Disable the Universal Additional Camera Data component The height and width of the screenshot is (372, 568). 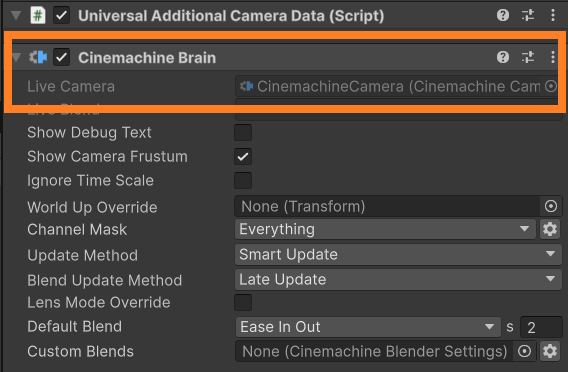click(62, 16)
